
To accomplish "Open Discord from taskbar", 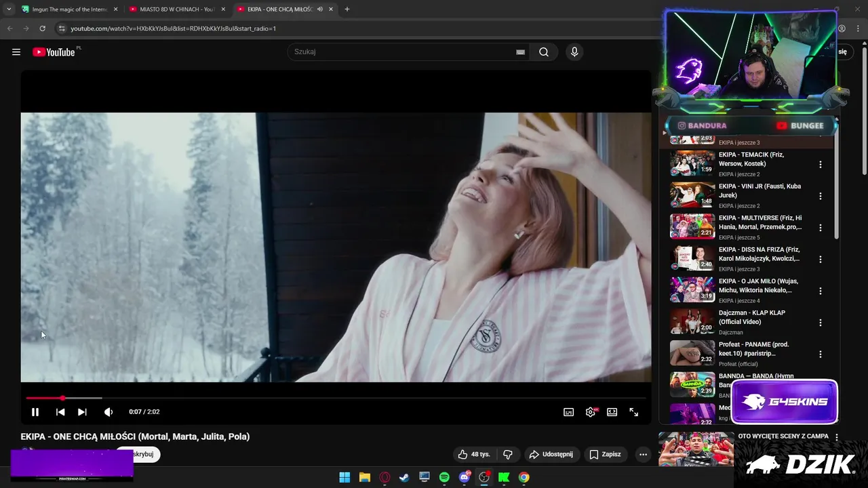I will [x=465, y=477].
